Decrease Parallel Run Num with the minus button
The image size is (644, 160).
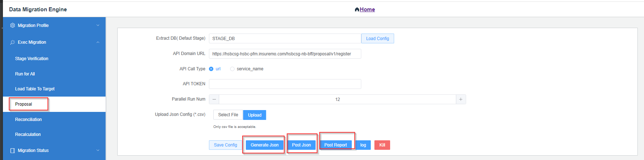point(214,99)
